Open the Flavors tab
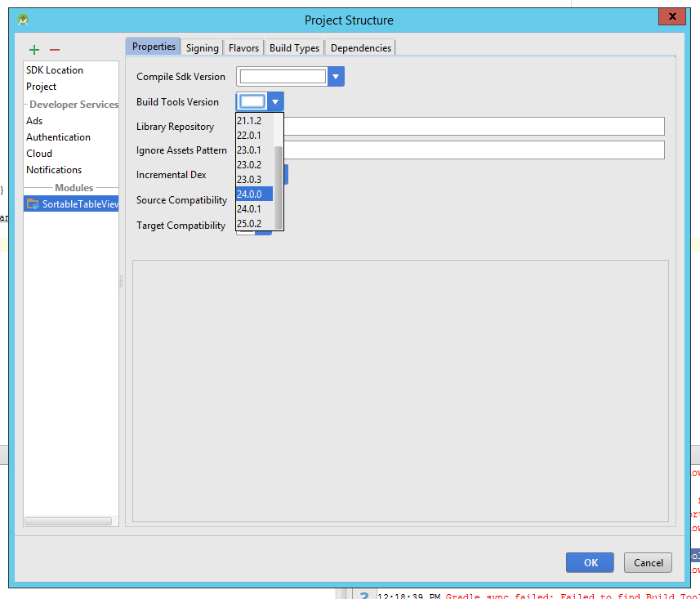The image size is (700, 599). 243,47
